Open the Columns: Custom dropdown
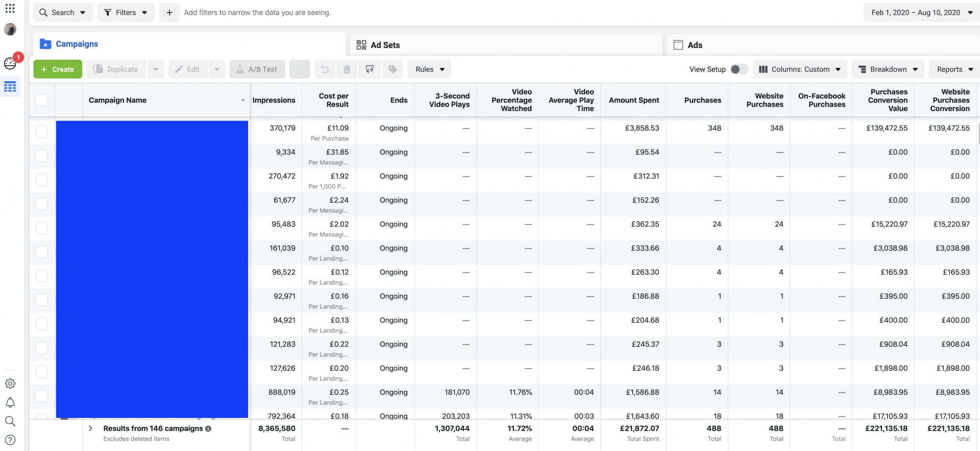The width and height of the screenshot is (980, 451). coord(800,69)
